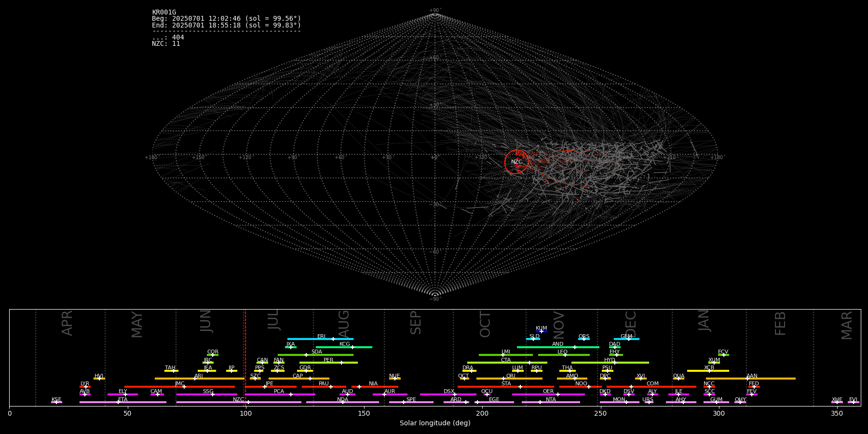The image size is (868, 434).
Task: Click the peak marker on the PCA bar
Action: 290,394
